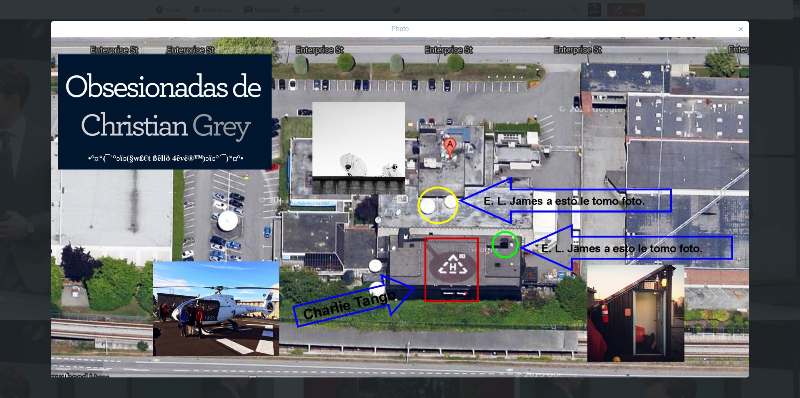Click the Twitter bird logo

pos(396,10)
